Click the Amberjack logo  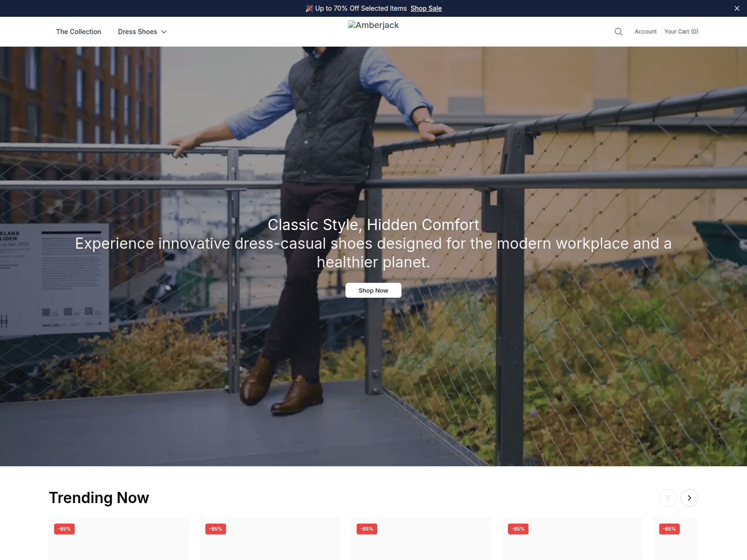(x=373, y=25)
